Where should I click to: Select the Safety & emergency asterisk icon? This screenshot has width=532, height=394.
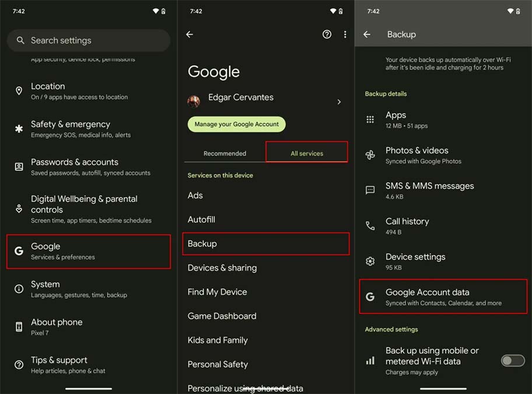pyautogui.click(x=18, y=129)
